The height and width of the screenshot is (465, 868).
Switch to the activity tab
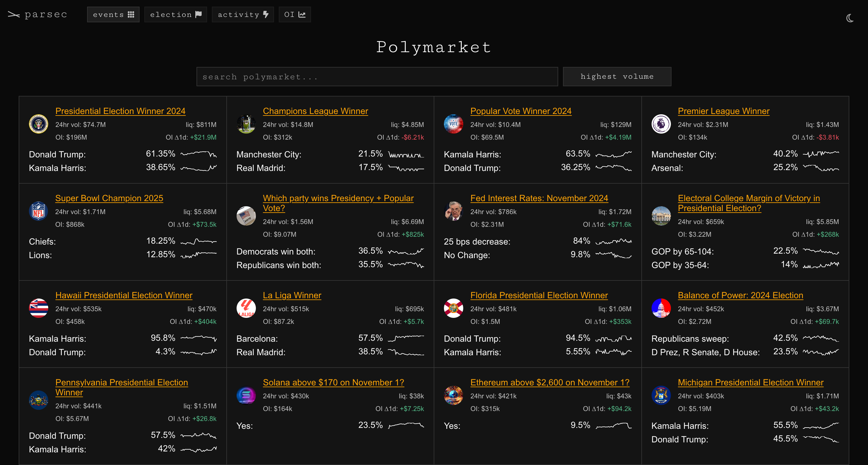click(243, 14)
